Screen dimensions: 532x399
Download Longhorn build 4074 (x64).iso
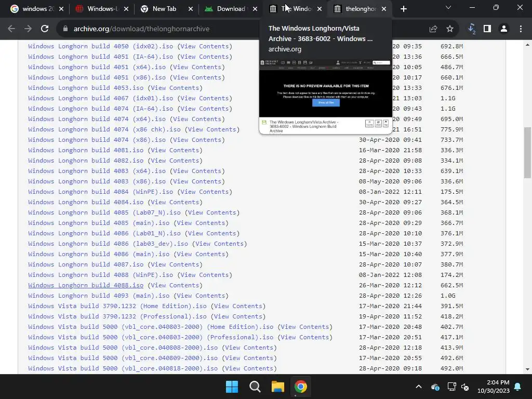tap(97, 119)
